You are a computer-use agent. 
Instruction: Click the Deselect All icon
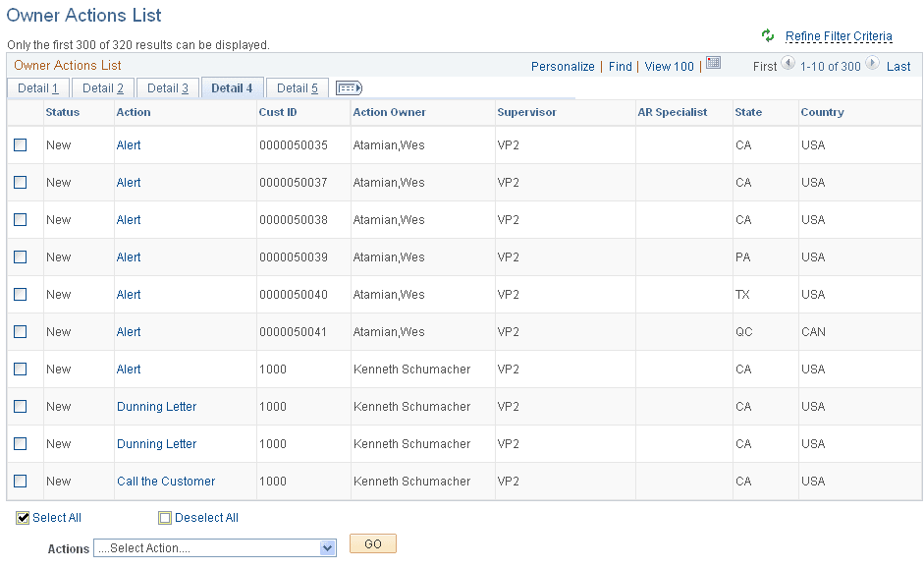pos(164,518)
